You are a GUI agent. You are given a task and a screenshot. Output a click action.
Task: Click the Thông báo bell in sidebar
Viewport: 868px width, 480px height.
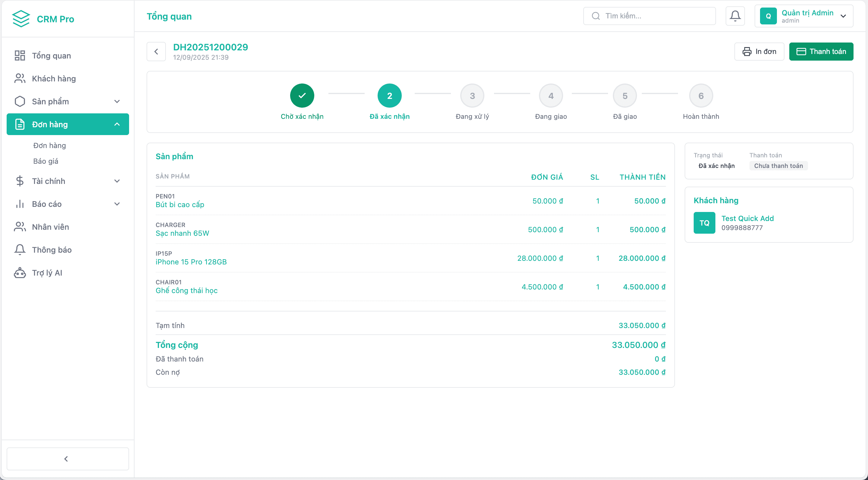(20, 250)
